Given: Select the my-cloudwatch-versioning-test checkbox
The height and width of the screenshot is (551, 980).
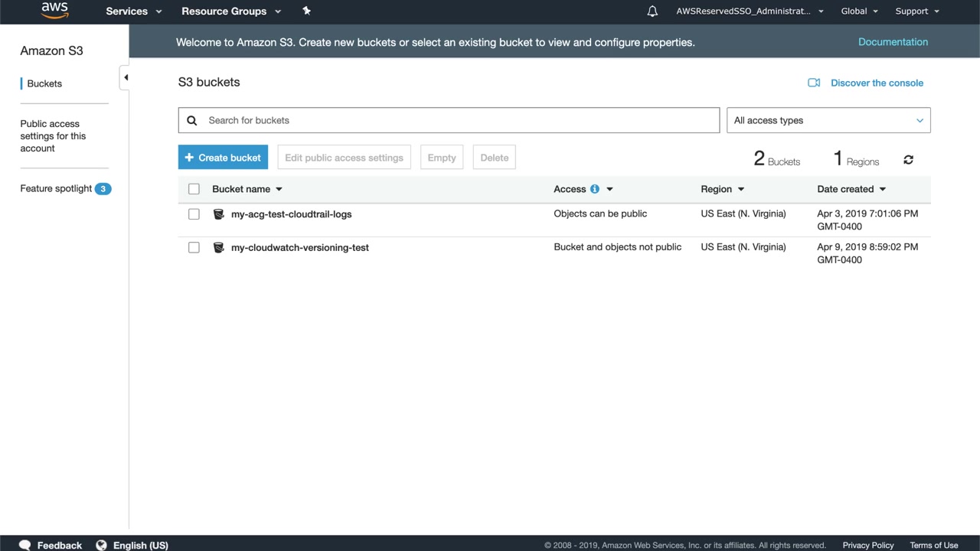Looking at the screenshot, I should pos(194,247).
